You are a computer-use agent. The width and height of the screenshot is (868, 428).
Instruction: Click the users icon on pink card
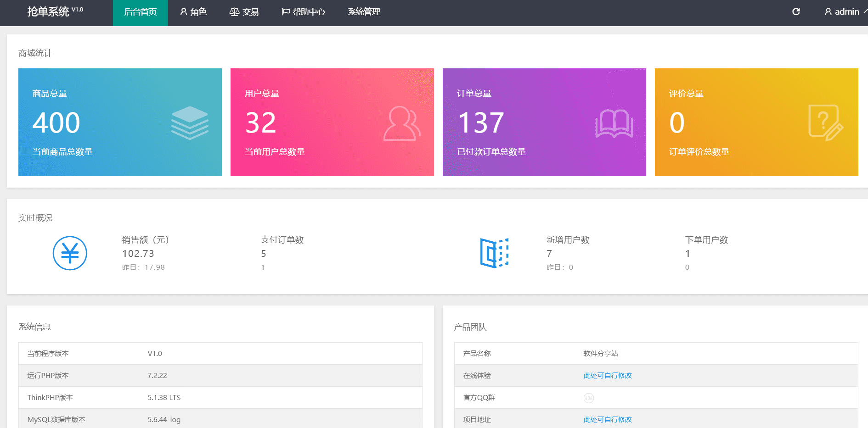pos(401,123)
